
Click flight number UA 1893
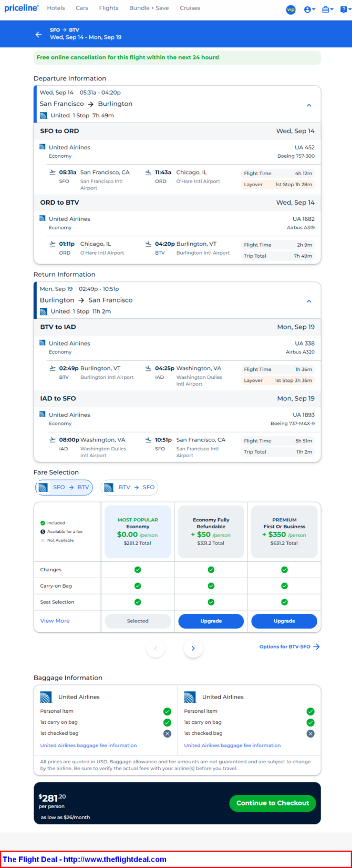pyautogui.click(x=304, y=415)
